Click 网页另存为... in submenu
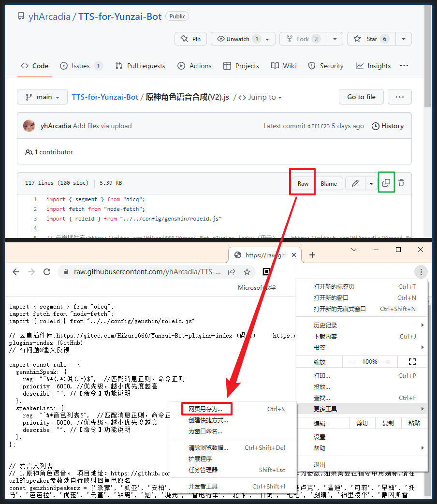The width and height of the screenshot is (437, 504). 233,409
